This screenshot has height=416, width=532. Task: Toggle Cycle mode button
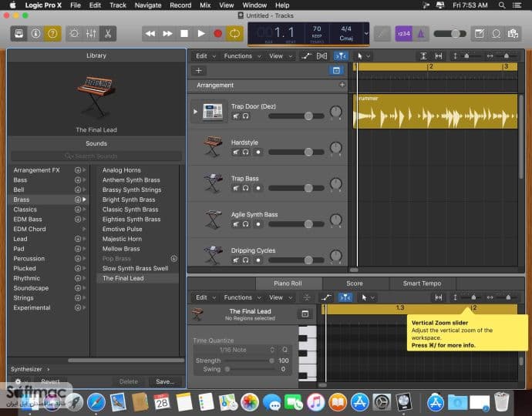click(235, 34)
